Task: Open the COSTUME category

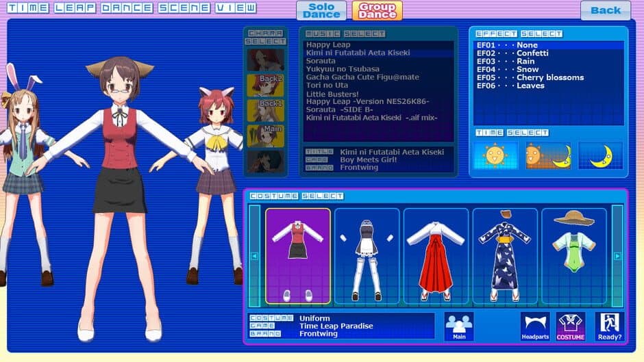Action: pyautogui.click(x=571, y=326)
